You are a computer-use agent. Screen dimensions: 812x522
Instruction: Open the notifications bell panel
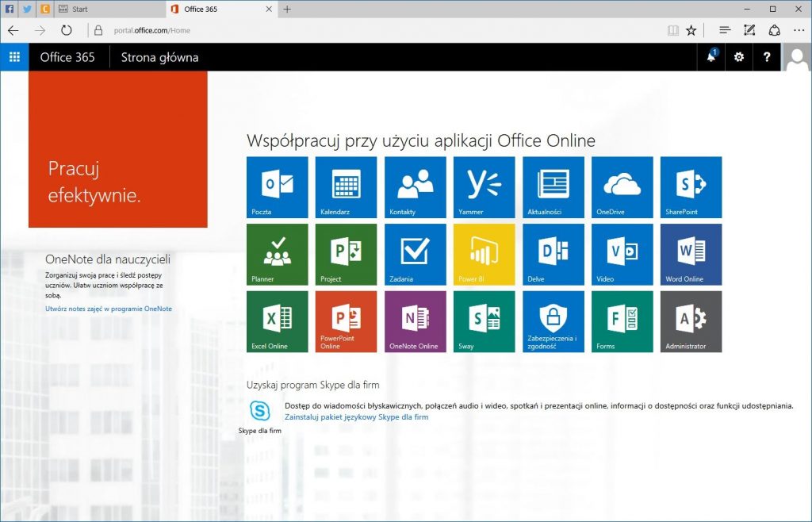[x=711, y=57]
